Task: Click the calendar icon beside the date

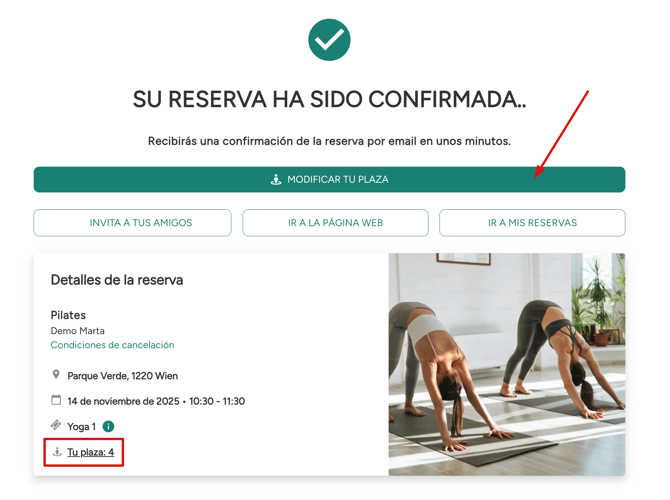Action: [x=56, y=400]
